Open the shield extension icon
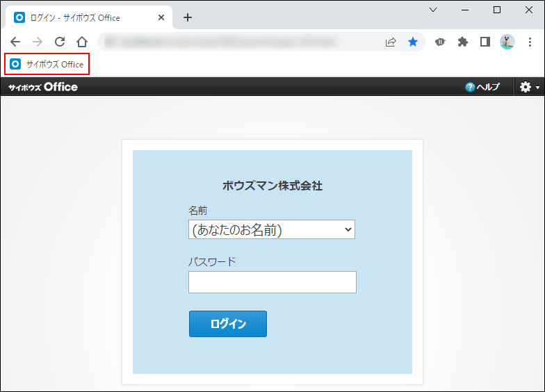Screen dimensions: 545x392 click(x=440, y=42)
